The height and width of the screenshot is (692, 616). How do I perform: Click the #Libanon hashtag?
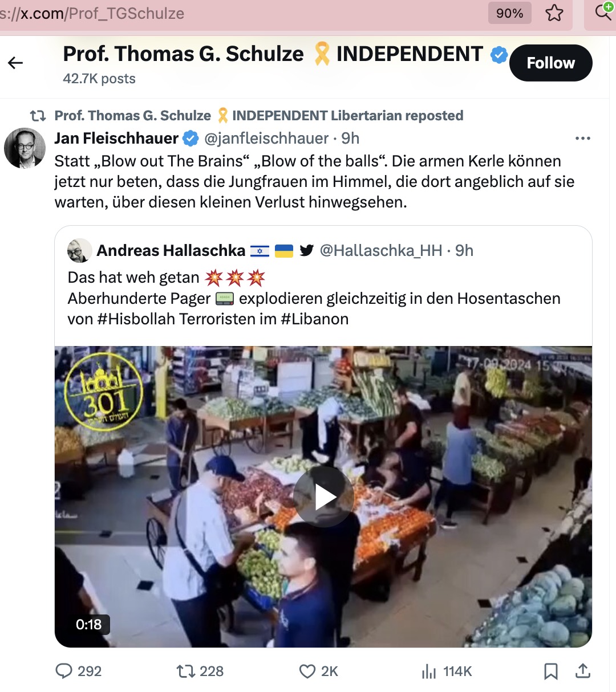314,319
